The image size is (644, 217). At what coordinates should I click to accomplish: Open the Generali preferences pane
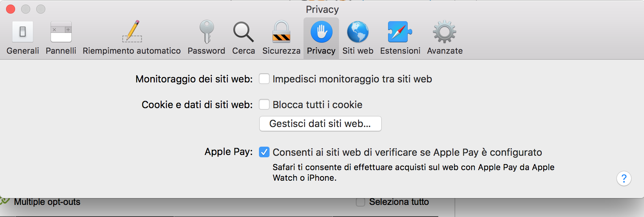(x=23, y=38)
